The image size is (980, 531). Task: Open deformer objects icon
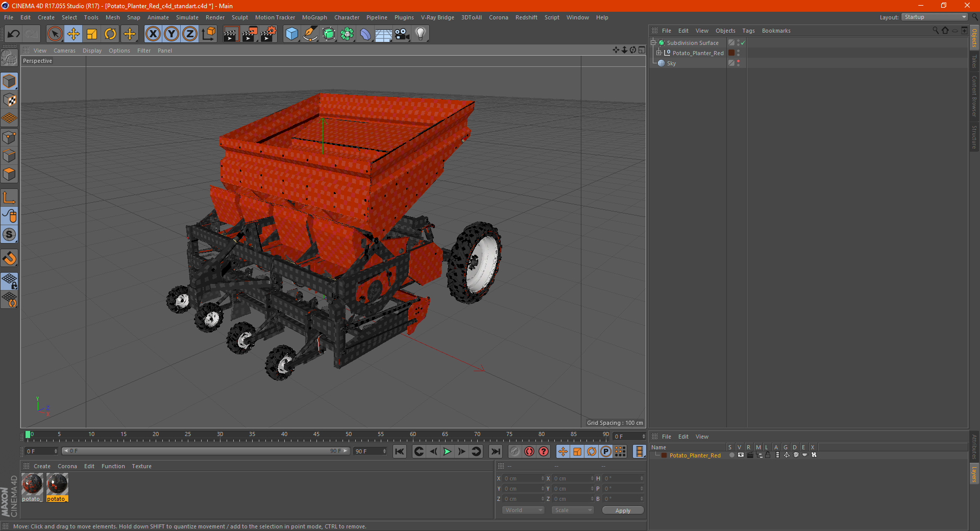tap(365, 34)
